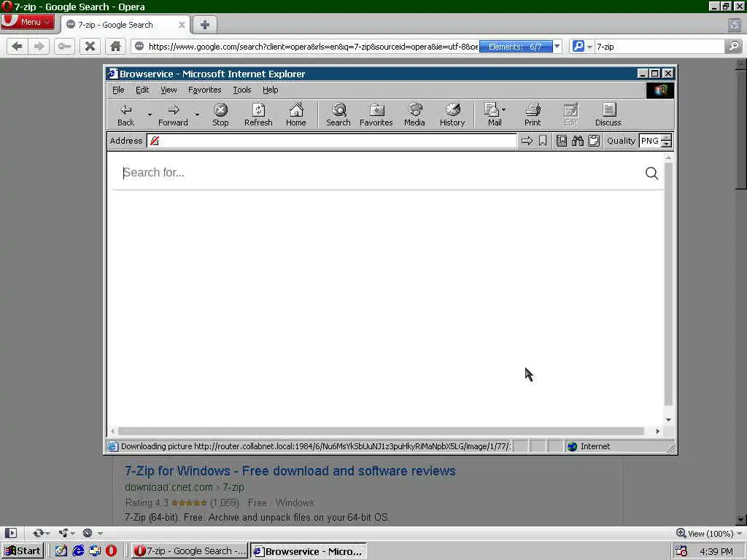Launch Opera from quick launch icon
Viewport: 747px width, 560px height.
(111, 551)
